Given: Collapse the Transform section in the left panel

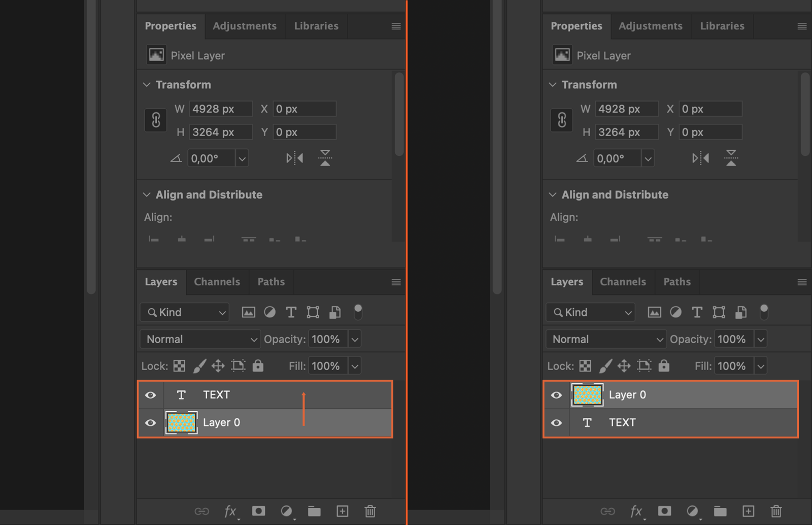Looking at the screenshot, I should tap(147, 85).
